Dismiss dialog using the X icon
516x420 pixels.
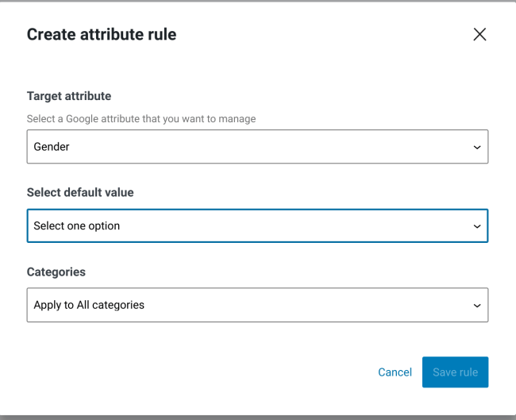(x=479, y=34)
